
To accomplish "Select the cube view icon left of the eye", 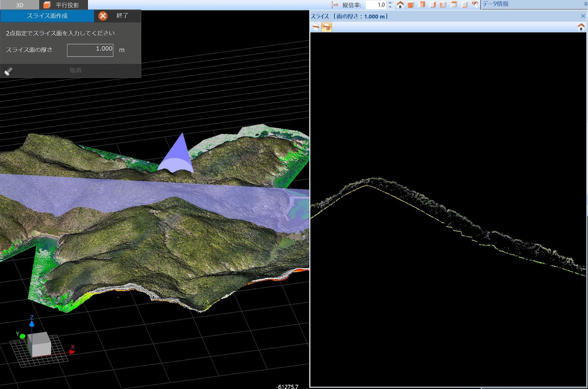I will pyautogui.click(x=465, y=5).
